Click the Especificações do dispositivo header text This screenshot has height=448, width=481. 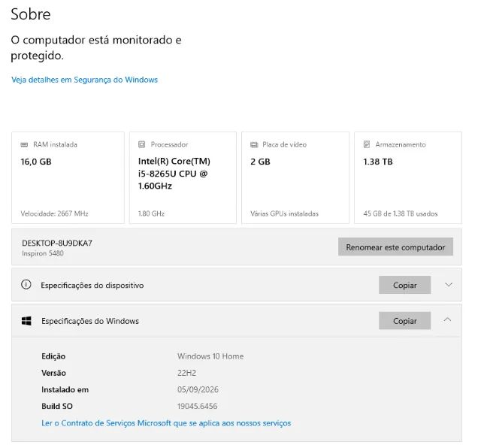92,286
